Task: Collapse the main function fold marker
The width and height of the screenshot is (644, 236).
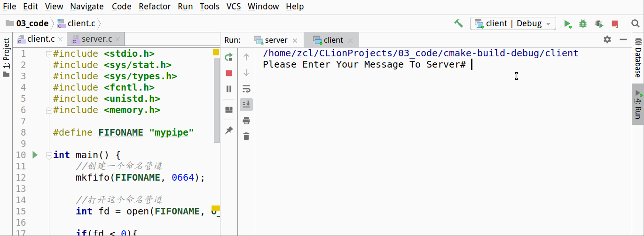Action: (48, 155)
